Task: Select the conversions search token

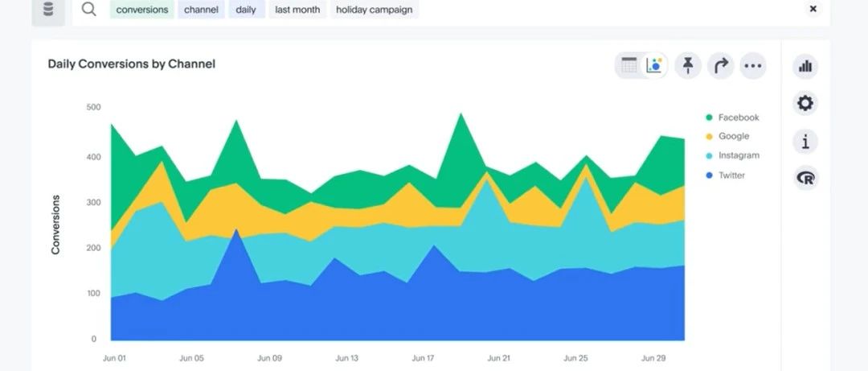Action: click(x=142, y=10)
